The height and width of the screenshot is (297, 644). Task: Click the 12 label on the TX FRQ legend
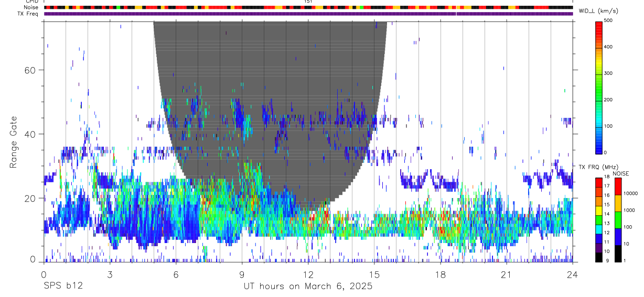[606, 233]
